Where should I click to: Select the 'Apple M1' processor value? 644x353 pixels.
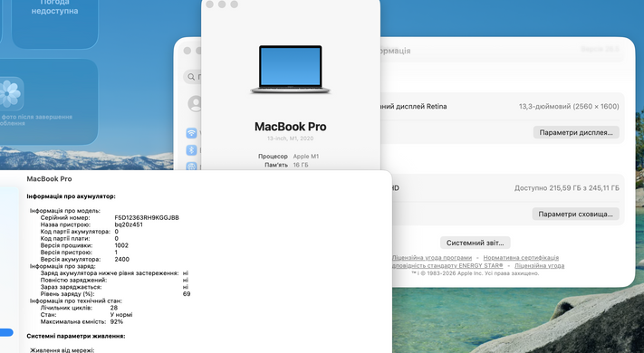click(x=306, y=157)
